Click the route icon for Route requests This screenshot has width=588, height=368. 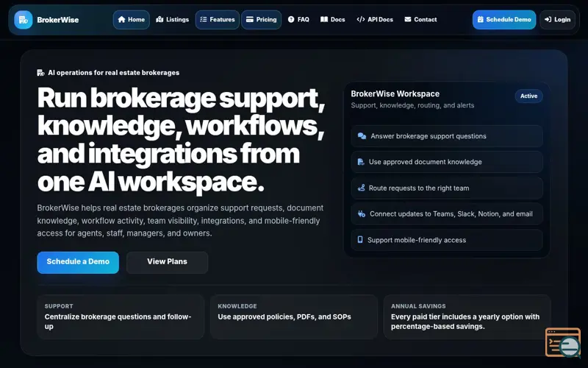coord(361,188)
